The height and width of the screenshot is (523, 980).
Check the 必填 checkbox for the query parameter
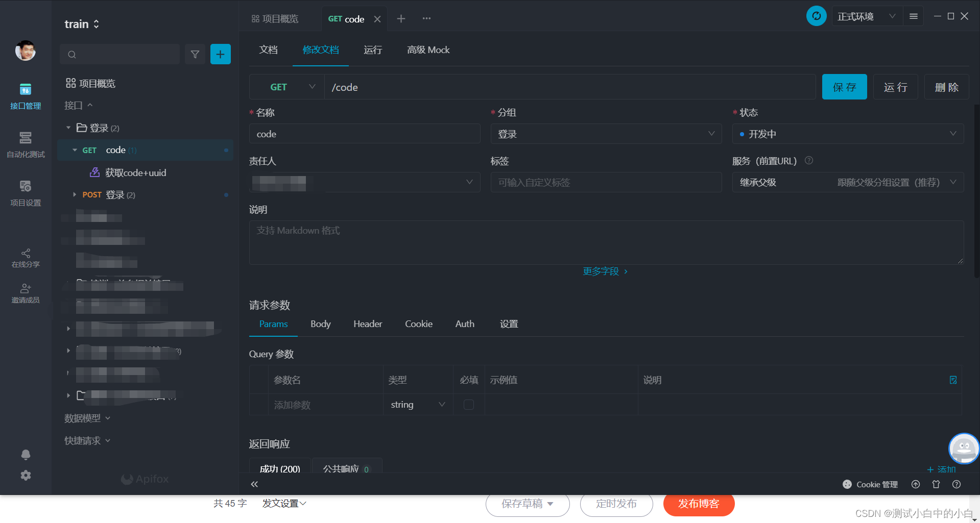(x=468, y=404)
